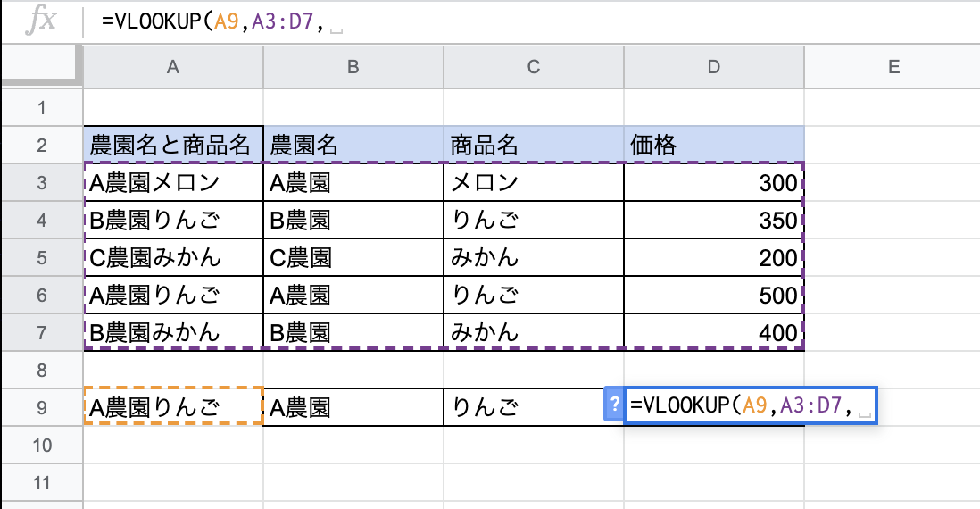980x509 pixels.
Task: Click price cell 500
Action: (x=714, y=296)
